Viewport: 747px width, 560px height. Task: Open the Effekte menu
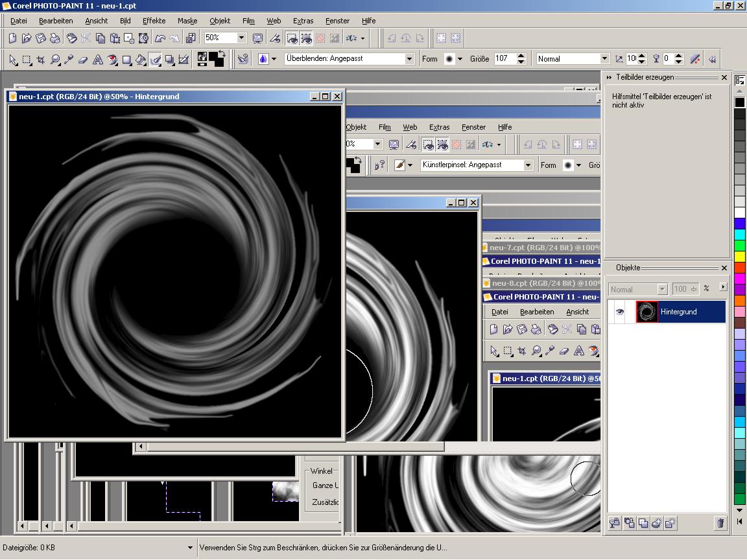154,21
